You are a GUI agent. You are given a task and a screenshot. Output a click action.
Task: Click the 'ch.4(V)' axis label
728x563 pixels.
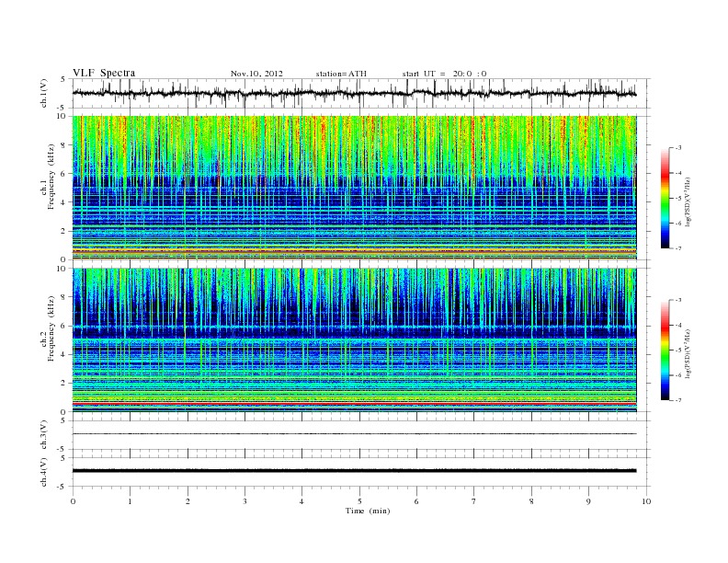(x=44, y=472)
